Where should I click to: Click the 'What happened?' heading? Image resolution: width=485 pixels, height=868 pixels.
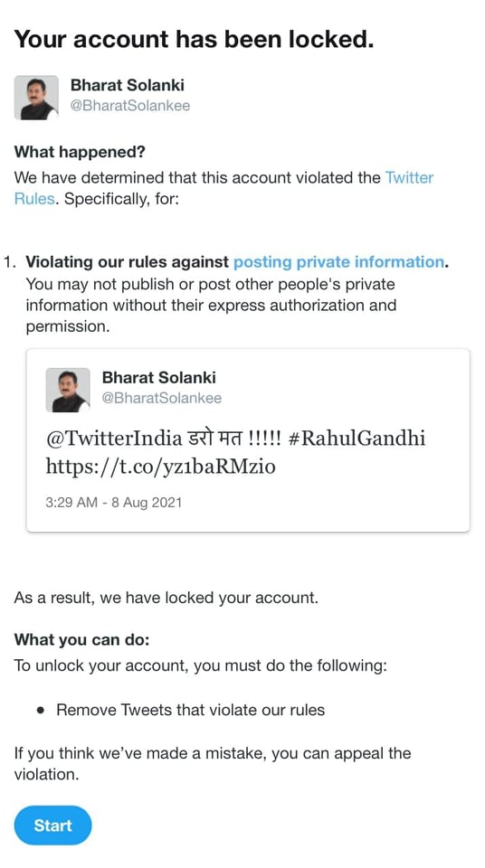[80, 152]
